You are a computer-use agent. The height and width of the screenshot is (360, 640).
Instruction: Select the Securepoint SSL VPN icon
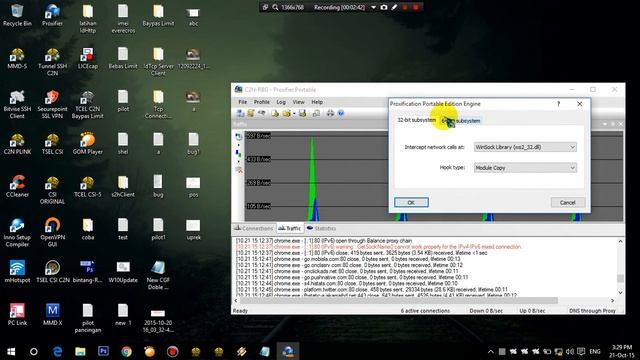(x=52, y=104)
